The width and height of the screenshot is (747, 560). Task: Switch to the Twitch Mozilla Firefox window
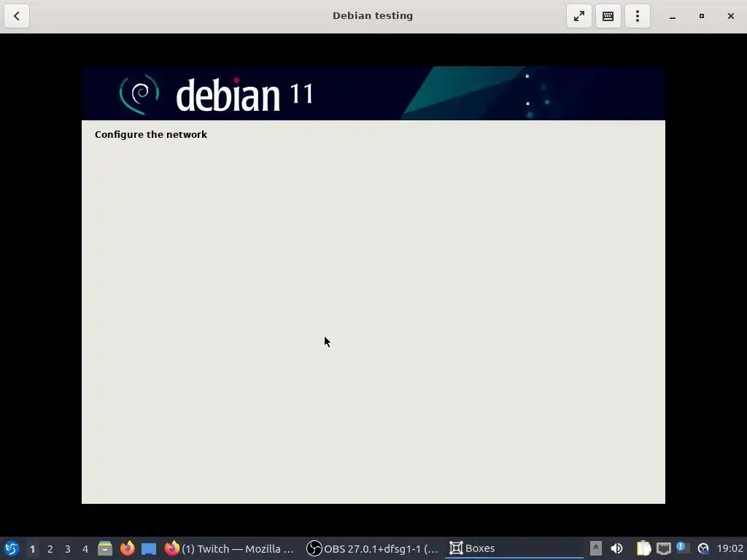pos(230,548)
